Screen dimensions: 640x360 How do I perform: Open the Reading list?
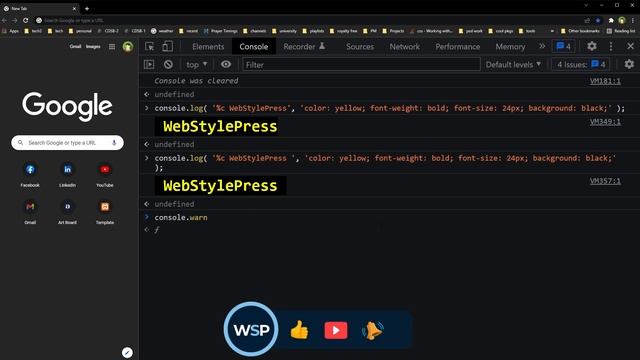[621, 31]
